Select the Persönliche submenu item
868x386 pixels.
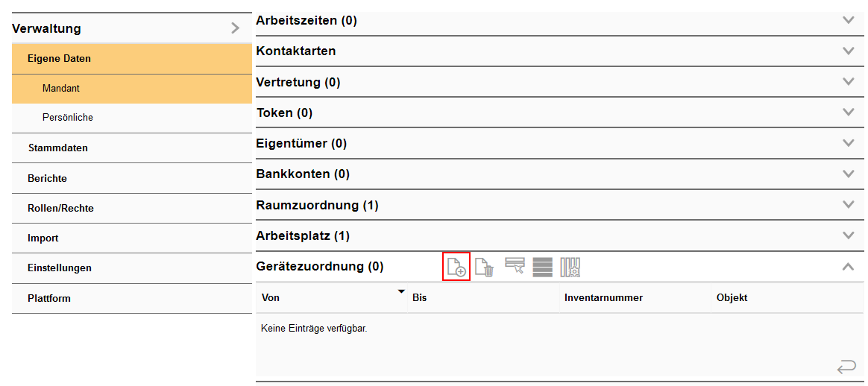tap(68, 118)
